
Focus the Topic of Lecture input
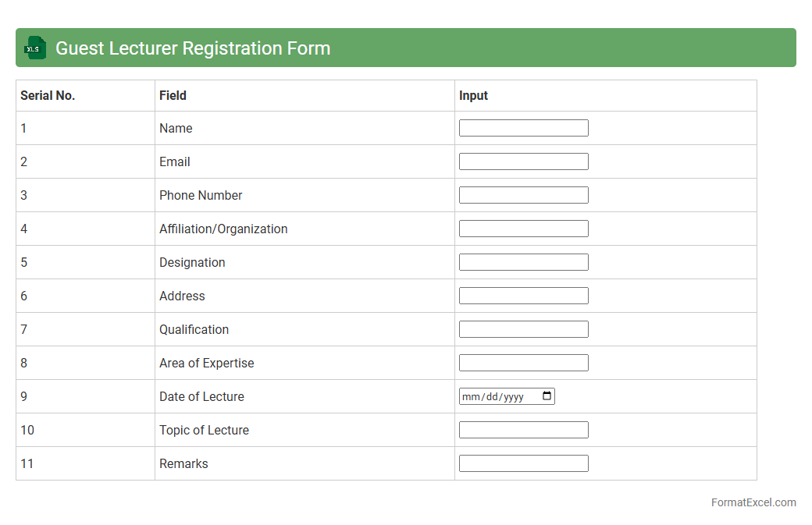(523, 430)
